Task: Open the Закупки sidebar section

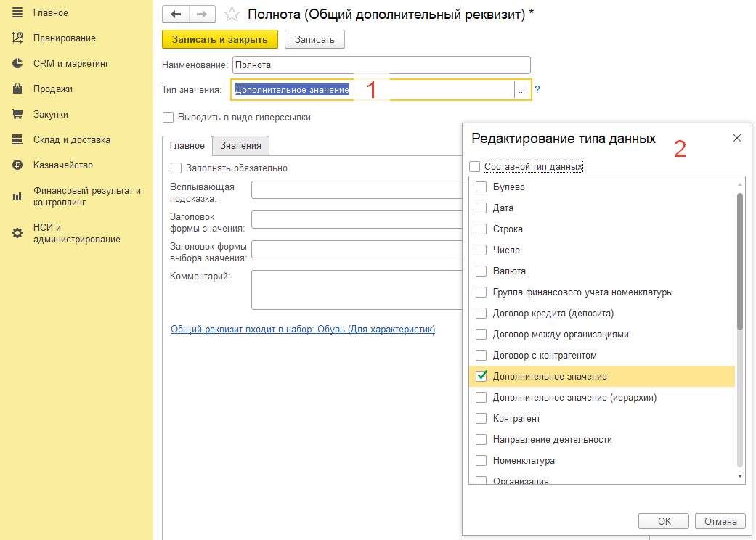Action: click(51, 115)
